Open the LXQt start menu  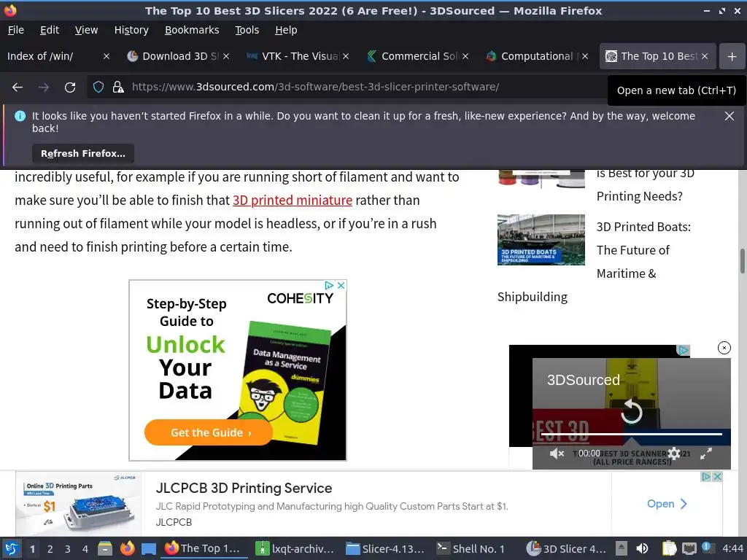(x=12, y=548)
